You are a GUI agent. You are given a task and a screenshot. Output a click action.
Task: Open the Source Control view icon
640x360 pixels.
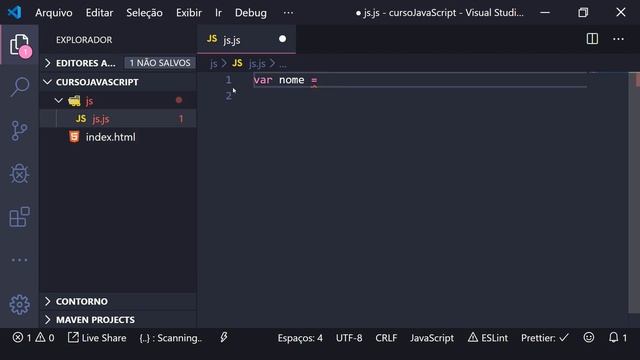(x=20, y=131)
